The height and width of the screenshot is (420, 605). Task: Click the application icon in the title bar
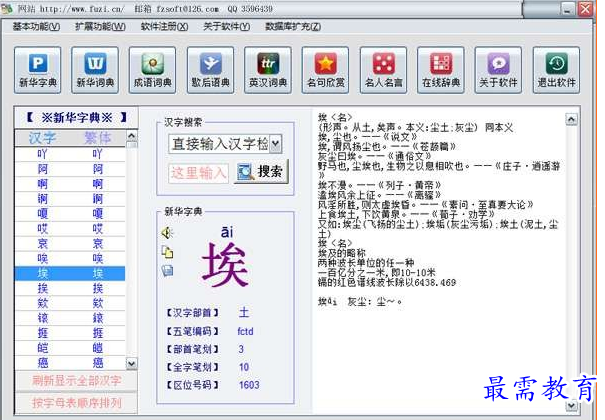(6, 8)
